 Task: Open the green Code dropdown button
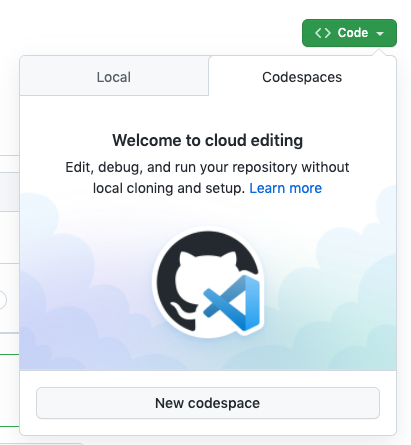coord(349,33)
